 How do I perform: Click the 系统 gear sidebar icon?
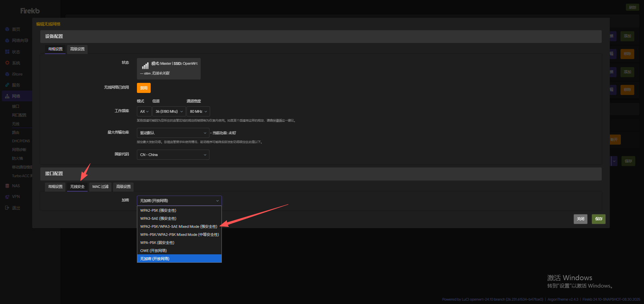7,63
